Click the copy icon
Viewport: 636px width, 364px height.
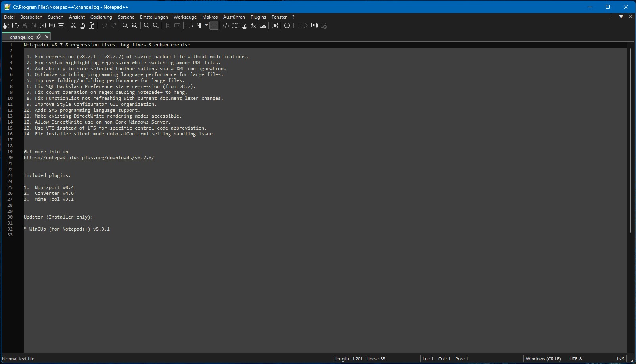[x=82, y=25]
